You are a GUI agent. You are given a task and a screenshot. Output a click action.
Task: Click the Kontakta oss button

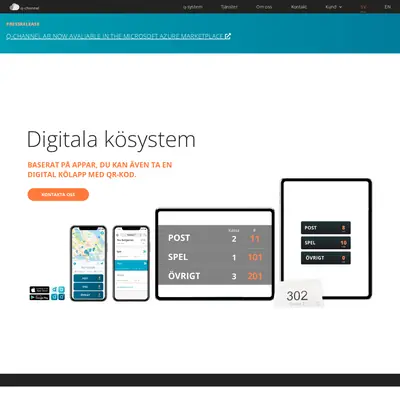58,194
